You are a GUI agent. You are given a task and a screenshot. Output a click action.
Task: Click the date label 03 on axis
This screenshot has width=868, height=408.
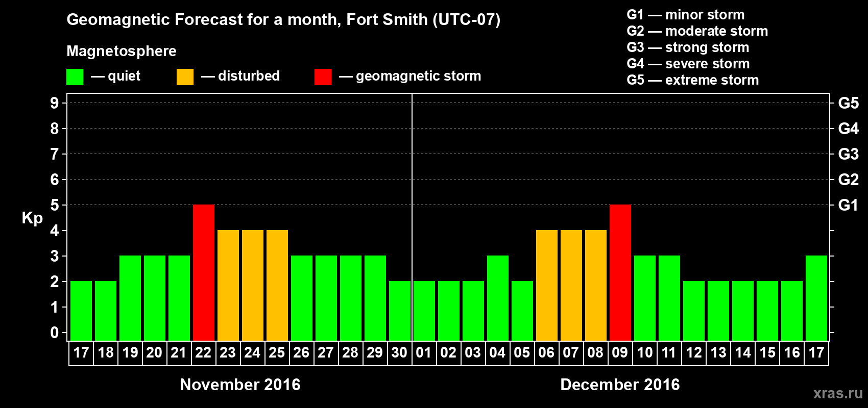point(473,353)
